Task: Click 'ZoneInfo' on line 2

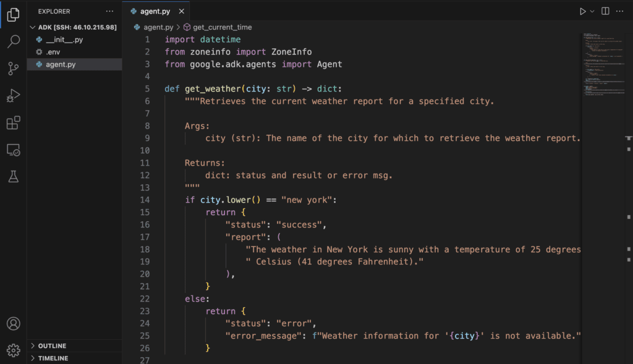Action: [292, 52]
